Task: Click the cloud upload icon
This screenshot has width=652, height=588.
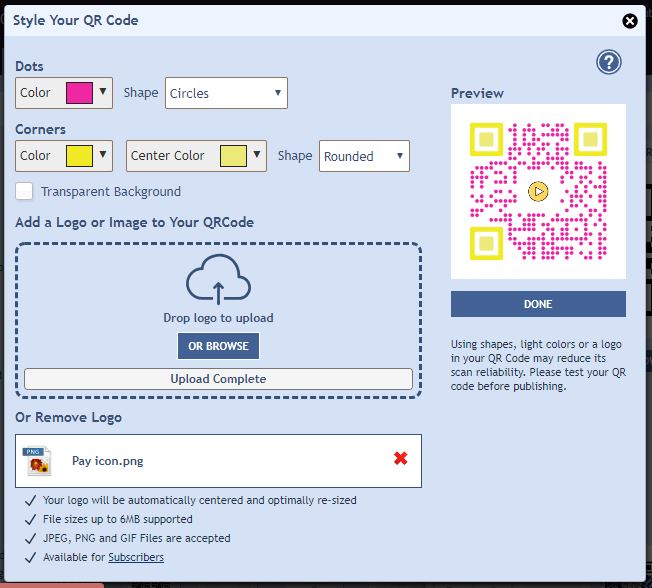Action: [218, 279]
